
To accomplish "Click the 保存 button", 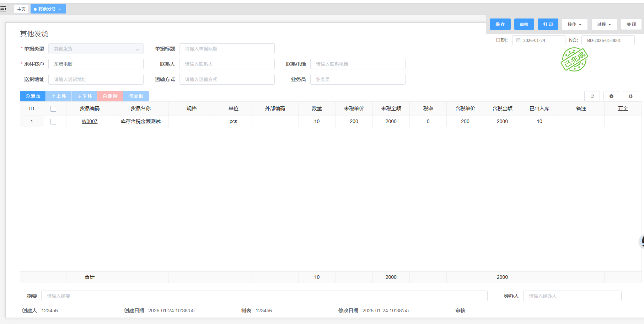I will click(500, 25).
